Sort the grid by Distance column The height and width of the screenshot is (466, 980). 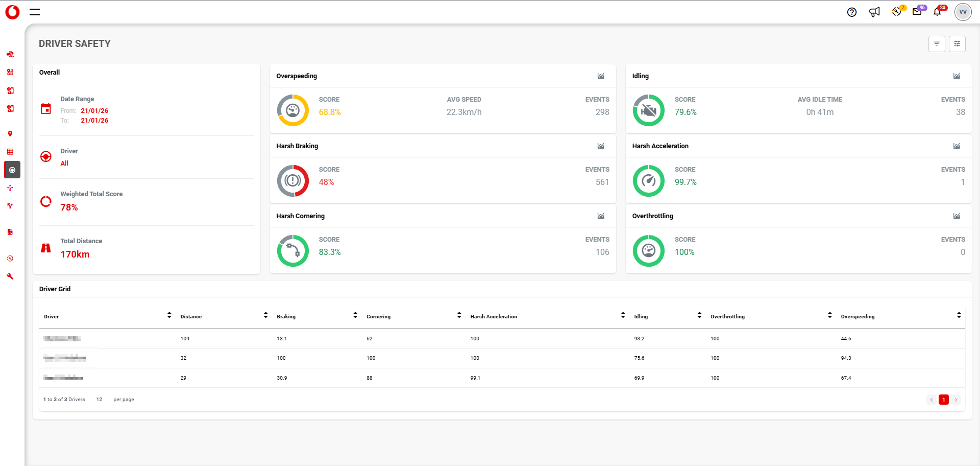click(265, 316)
